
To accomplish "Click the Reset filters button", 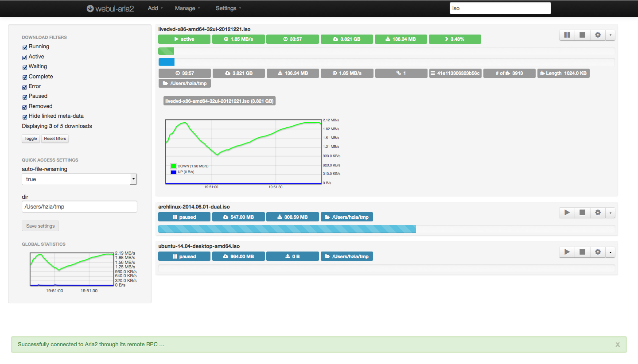I will [x=55, y=139].
